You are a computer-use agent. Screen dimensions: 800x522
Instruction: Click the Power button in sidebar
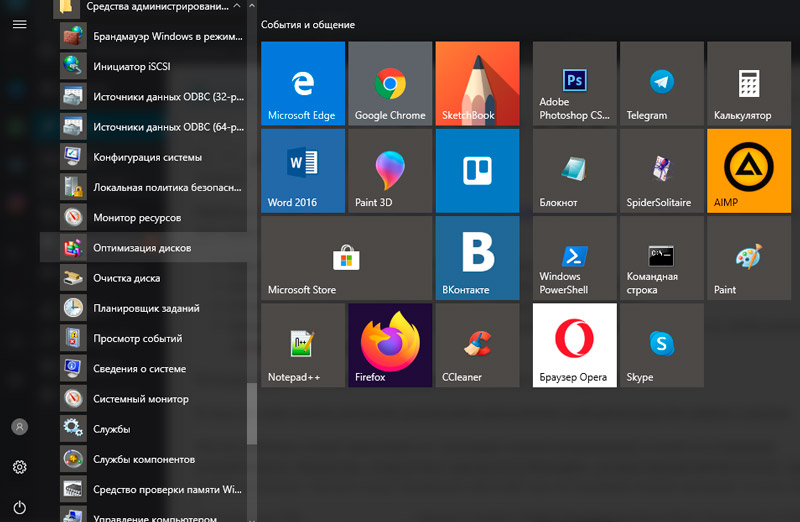coord(19,507)
